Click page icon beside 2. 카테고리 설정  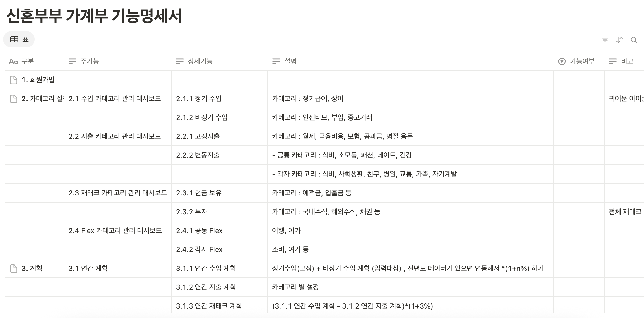click(14, 99)
